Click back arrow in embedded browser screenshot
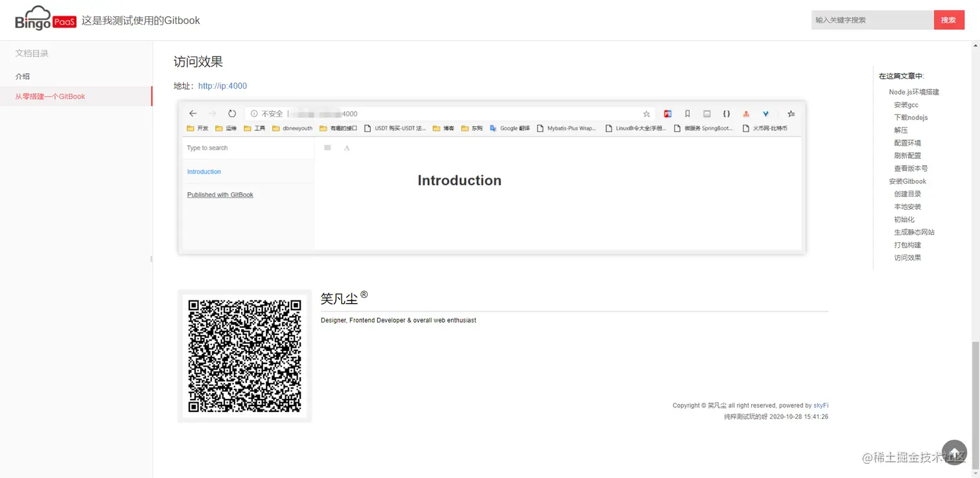 (x=192, y=113)
